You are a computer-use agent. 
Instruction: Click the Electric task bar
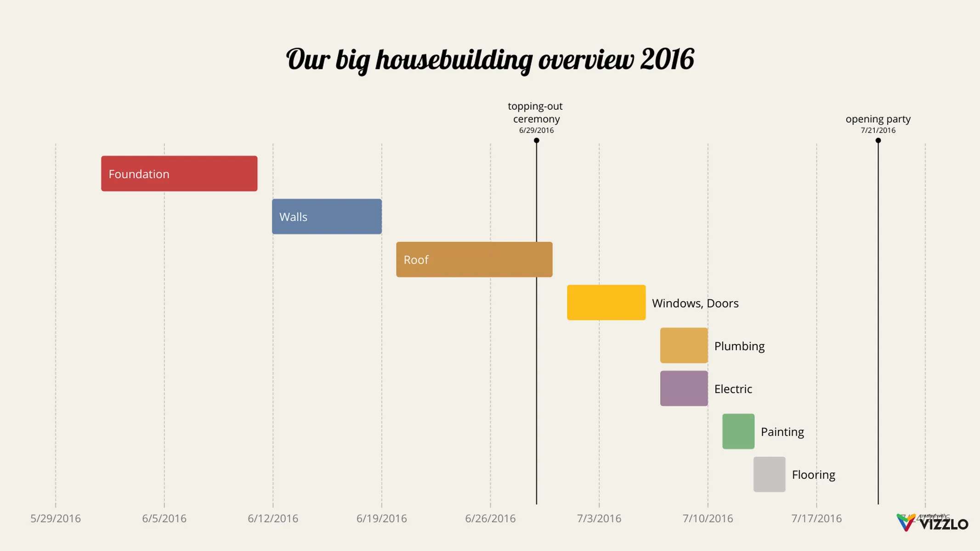pyautogui.click(x=683, y=388)
